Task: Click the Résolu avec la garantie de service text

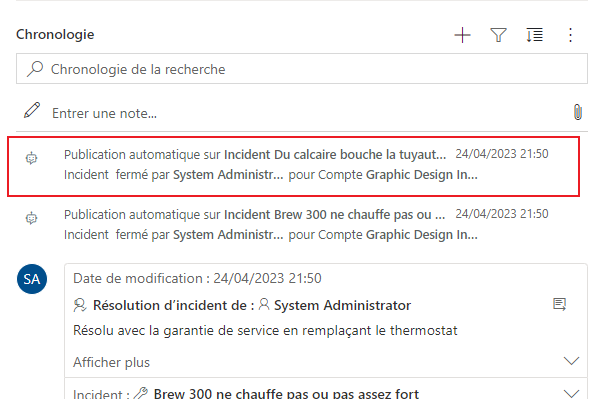Action: [x=265, y=331]
